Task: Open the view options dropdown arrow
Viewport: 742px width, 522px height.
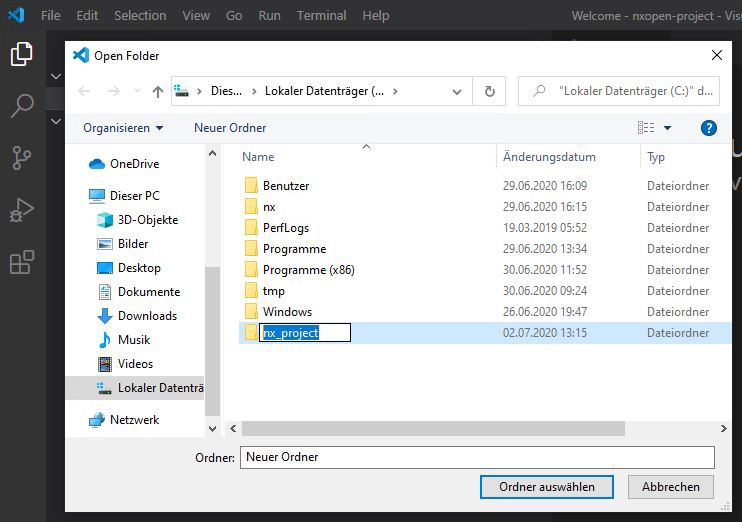Action: pyautogui.click(x=667, y=128)
